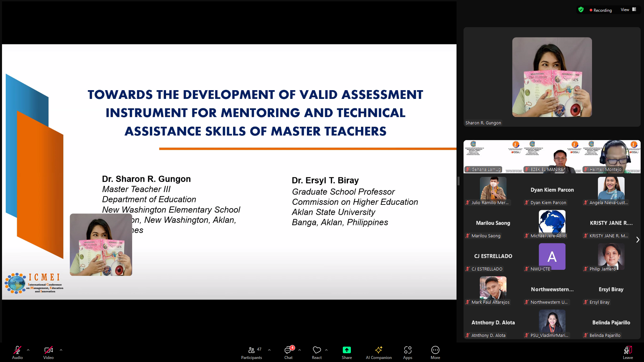The width and height of the screenshot is (644, 362).
Task: Expand audio settings caret next to Audio
Action: (x=28, y=350)
